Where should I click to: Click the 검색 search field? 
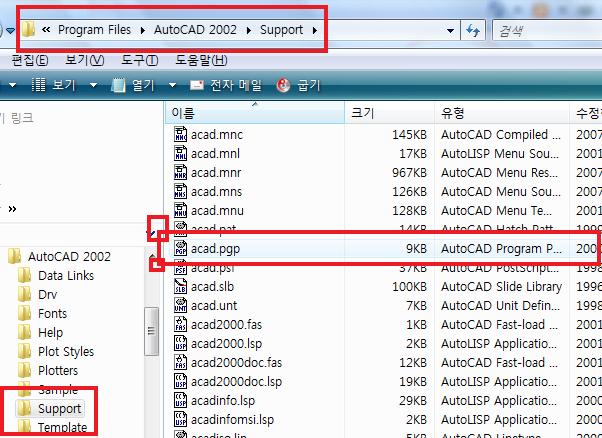pyautogui.click(x=547, y=30)
